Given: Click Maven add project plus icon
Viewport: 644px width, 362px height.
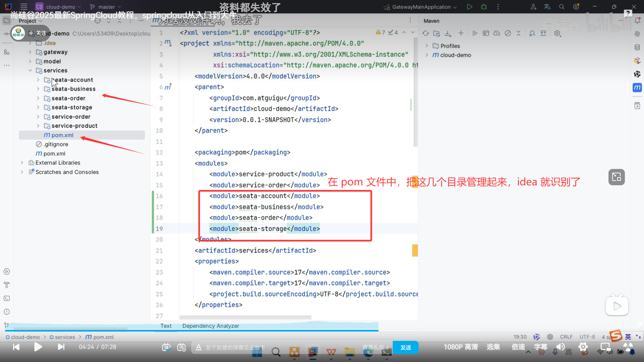Looking at the screenshot, I should click(461, 33).
